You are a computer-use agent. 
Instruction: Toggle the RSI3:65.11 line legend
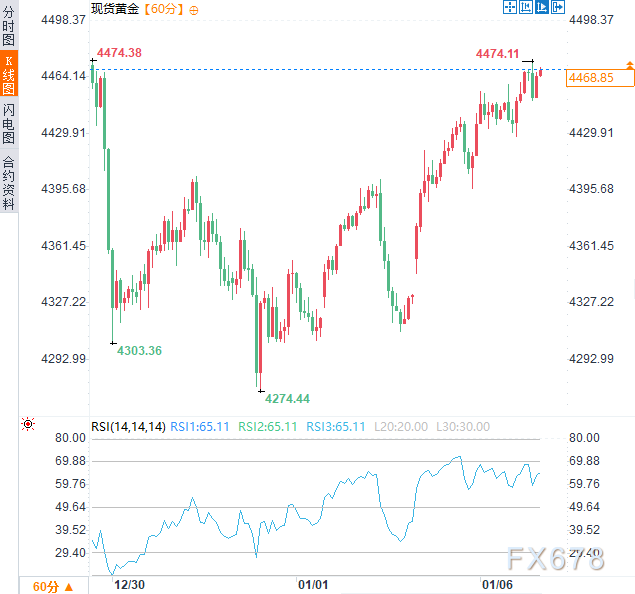click(x=336, y=427)
